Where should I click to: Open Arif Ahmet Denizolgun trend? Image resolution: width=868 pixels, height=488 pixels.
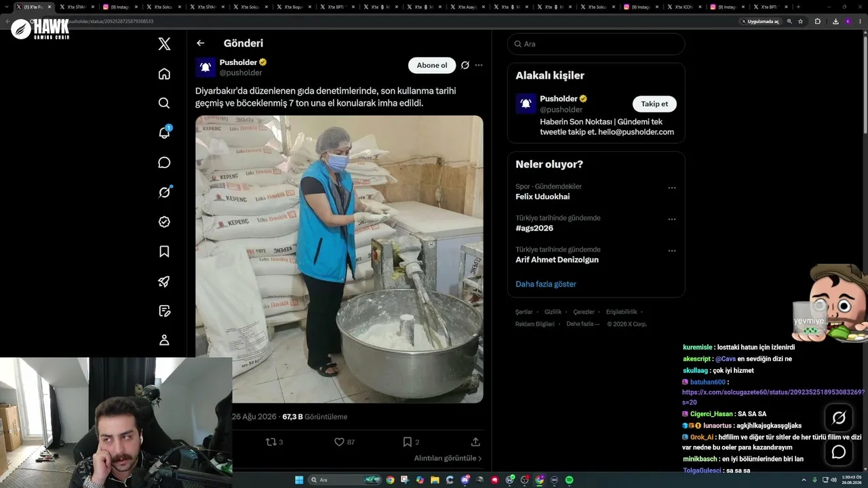[557, 260]
